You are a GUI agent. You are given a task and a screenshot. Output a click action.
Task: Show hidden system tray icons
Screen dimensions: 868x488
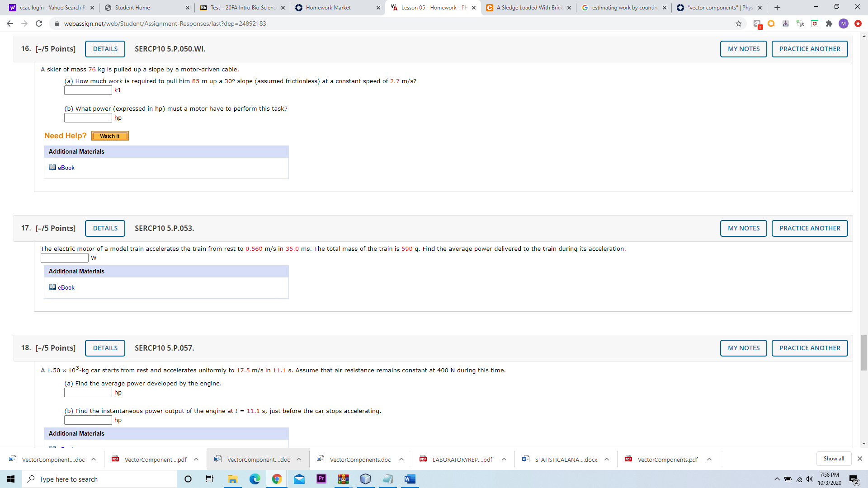(x=777, y=479)
